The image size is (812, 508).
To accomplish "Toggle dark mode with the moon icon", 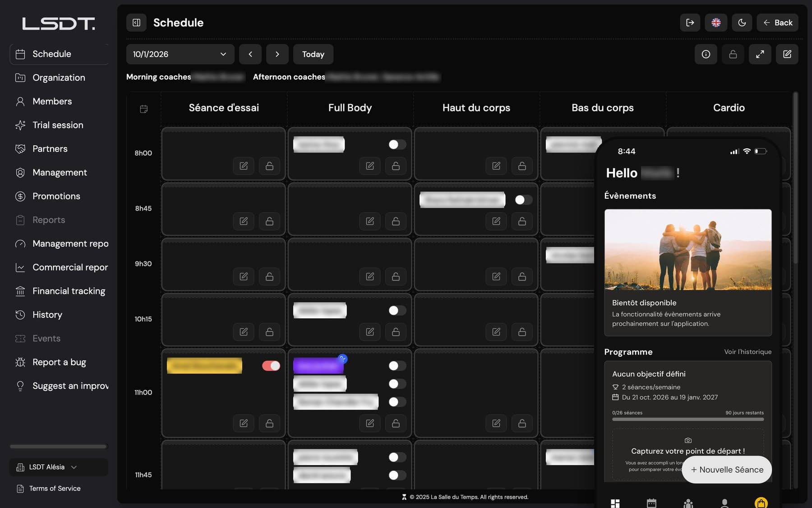I will coord(742,23).
